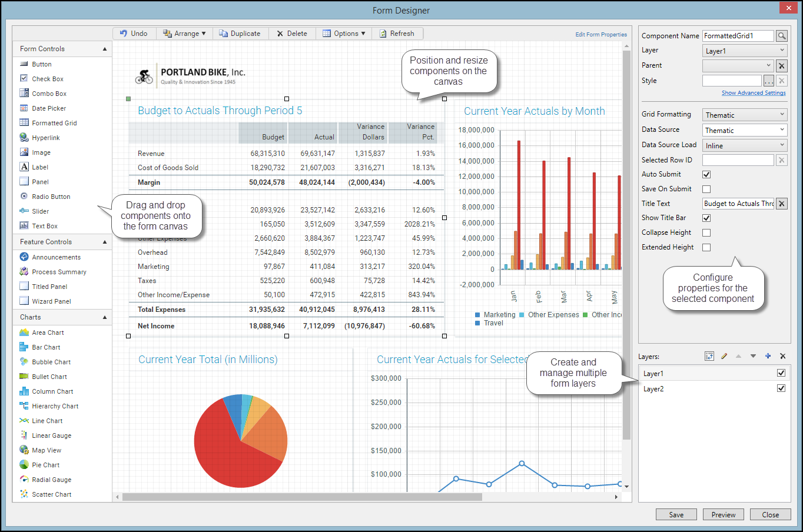Choose the Map View control icon
This screenshot has width=803, height=532.
tap(24, 450)
